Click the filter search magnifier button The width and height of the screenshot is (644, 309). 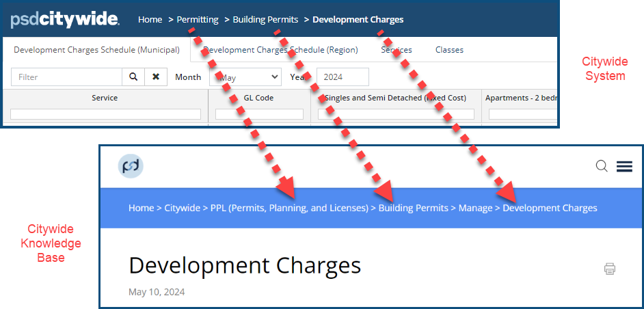pos(133,77)
